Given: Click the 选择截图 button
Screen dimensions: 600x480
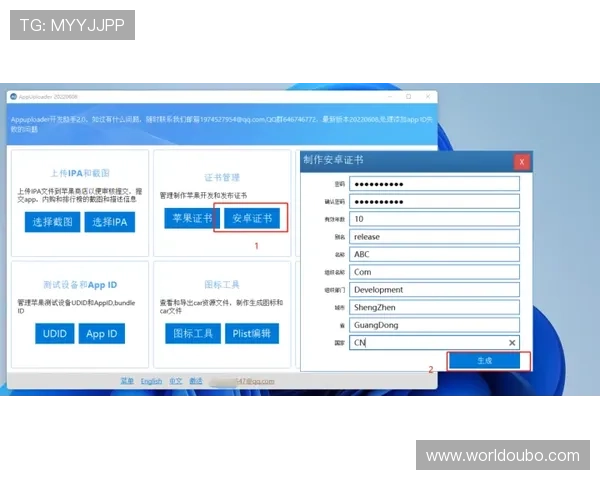Looking at the screenshot, I should coord(52,222).
